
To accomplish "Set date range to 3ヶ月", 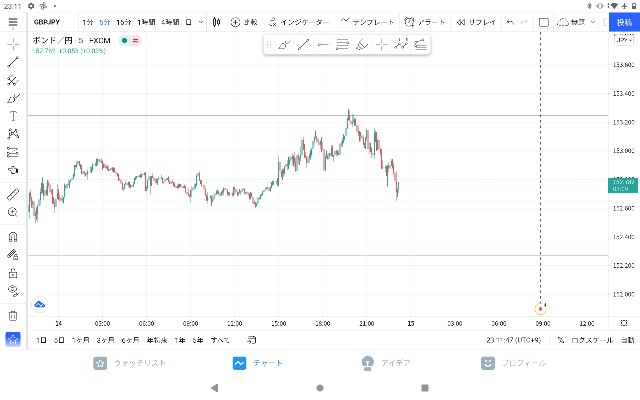I will (x=105, y=340).
